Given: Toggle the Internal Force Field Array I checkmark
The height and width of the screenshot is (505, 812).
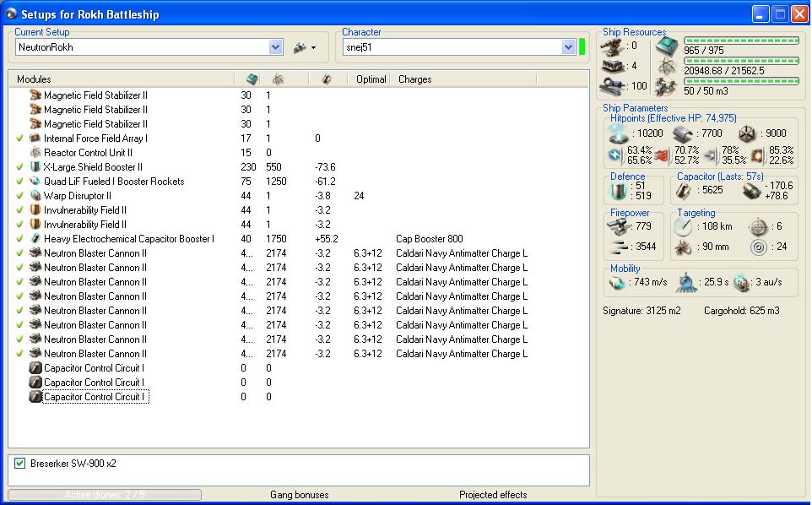Looking at the screenshot, I should tap(19, 138).
